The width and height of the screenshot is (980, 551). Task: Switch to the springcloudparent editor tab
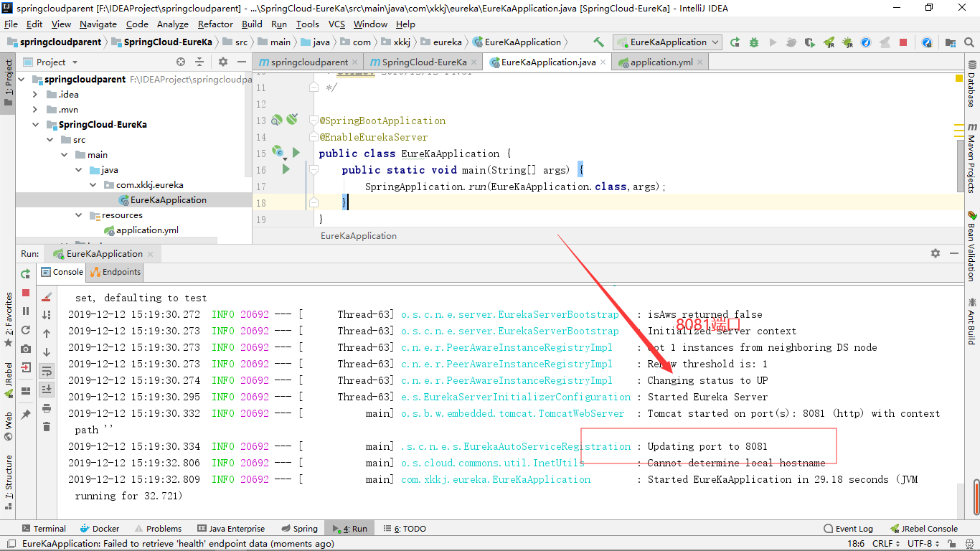tap(308, 62)
